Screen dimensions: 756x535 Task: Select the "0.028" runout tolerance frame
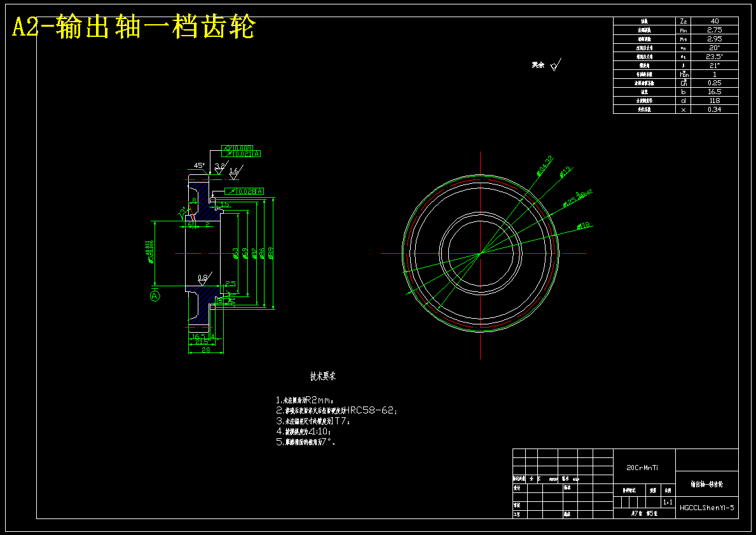click(244, 191)
